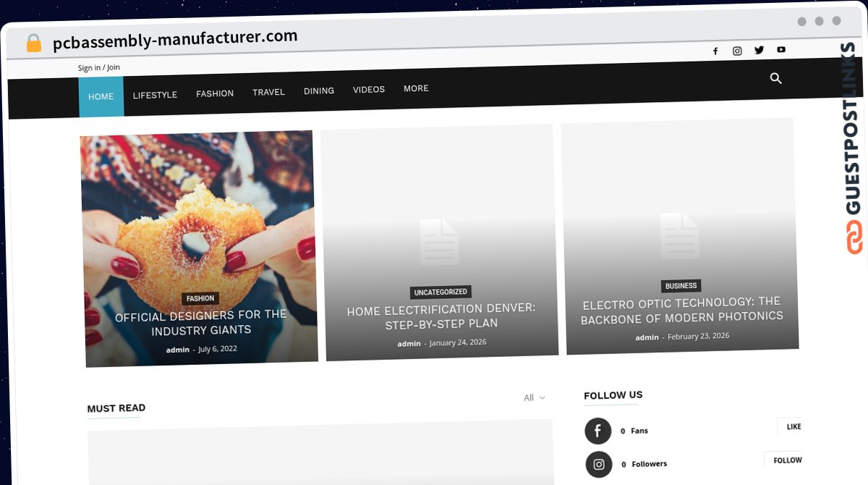Viewport: 868px width, 485px height.
Task: Click the Uncategorized category badge
Action: [441, 292]
